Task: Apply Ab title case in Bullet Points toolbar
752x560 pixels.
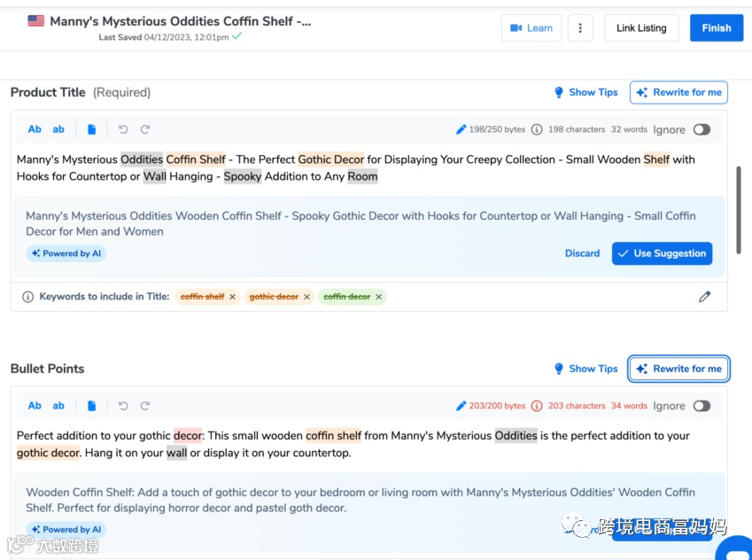Action: (x=35, y=406)
